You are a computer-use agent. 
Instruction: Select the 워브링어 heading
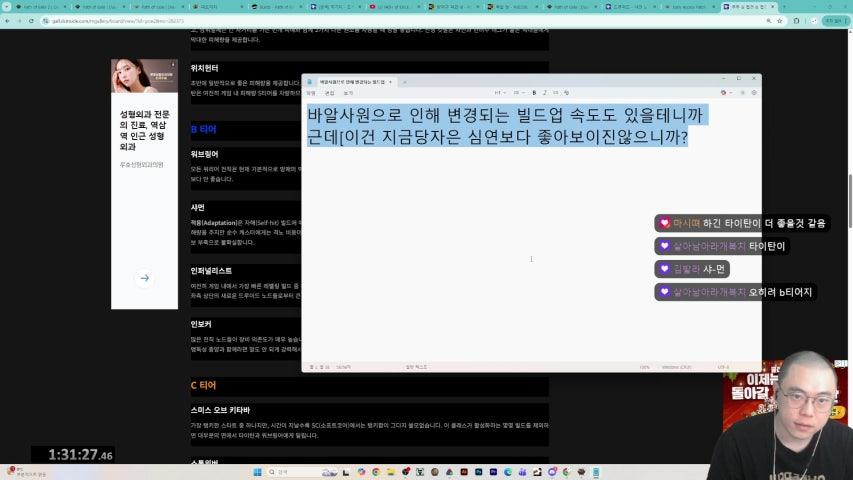point(204,154)
